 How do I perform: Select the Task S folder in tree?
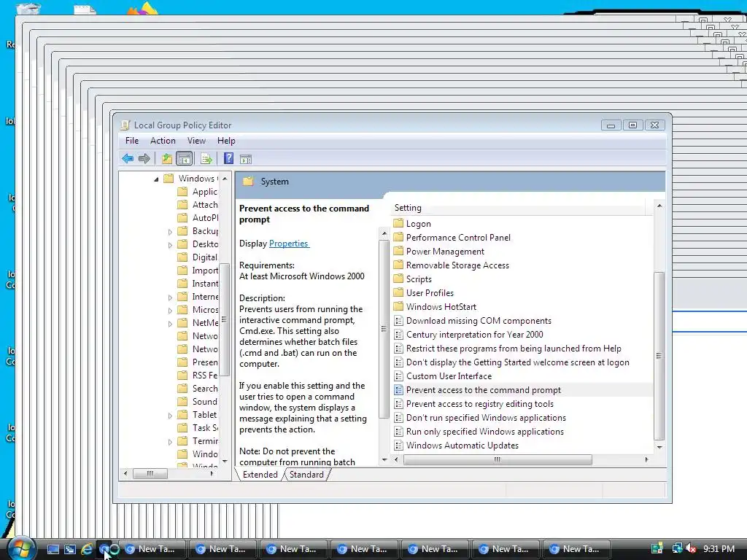click(198, 427)
